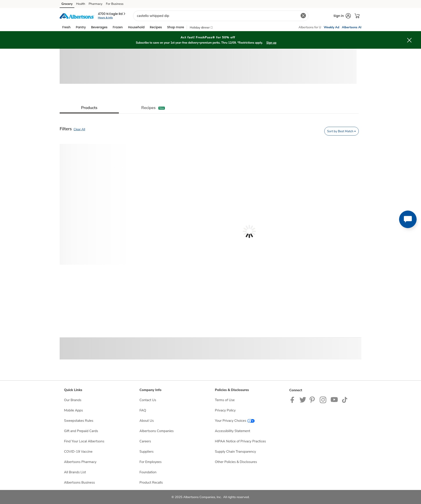Open Contact Us link
421x504 pixels.
[x=148, y=400]
